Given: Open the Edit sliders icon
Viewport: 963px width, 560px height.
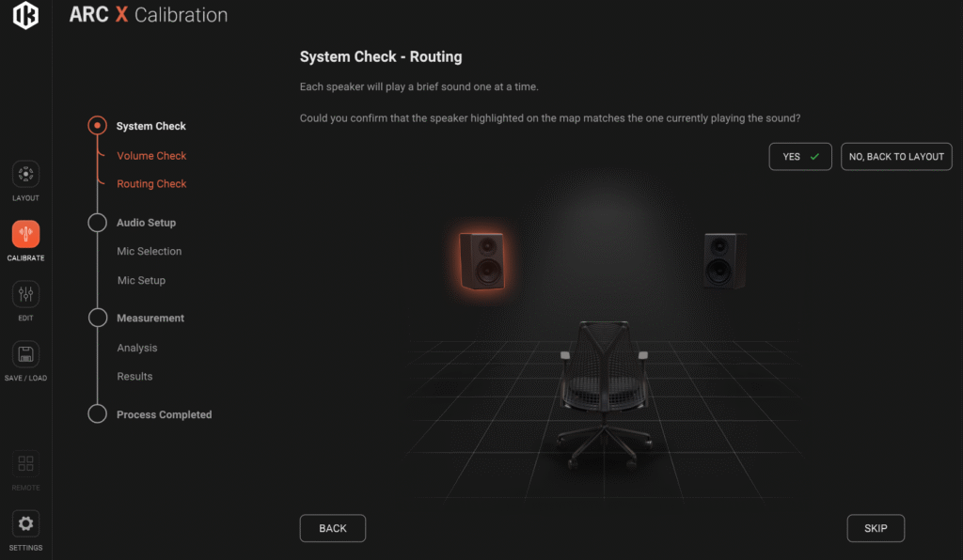Looking at the screenshot, I should pyautogui.click(x=25, y=294).
